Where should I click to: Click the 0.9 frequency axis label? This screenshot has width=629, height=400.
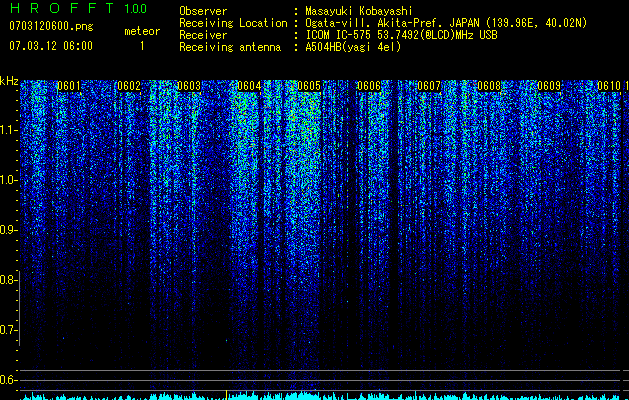8,230
